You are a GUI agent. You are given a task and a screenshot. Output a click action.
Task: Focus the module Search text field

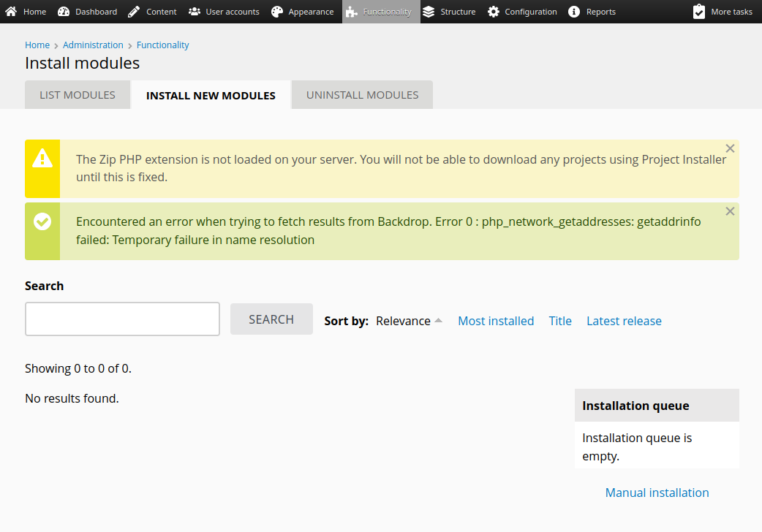(x=122, y=319)
